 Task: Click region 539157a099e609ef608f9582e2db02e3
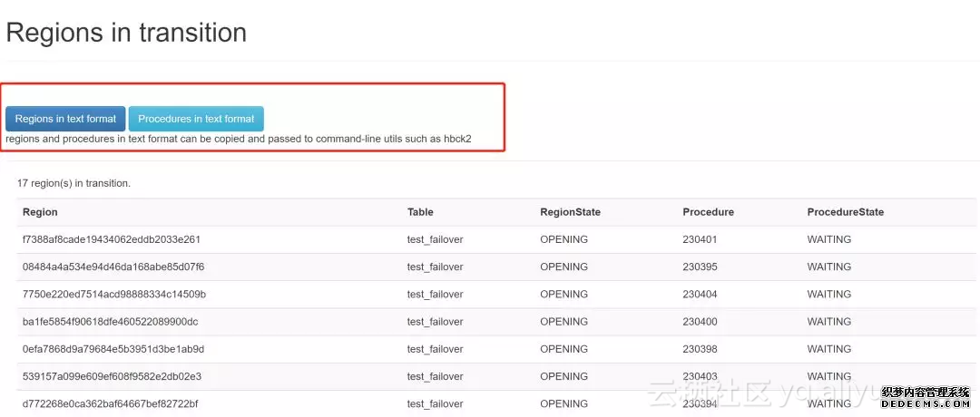tap(112, 376)
